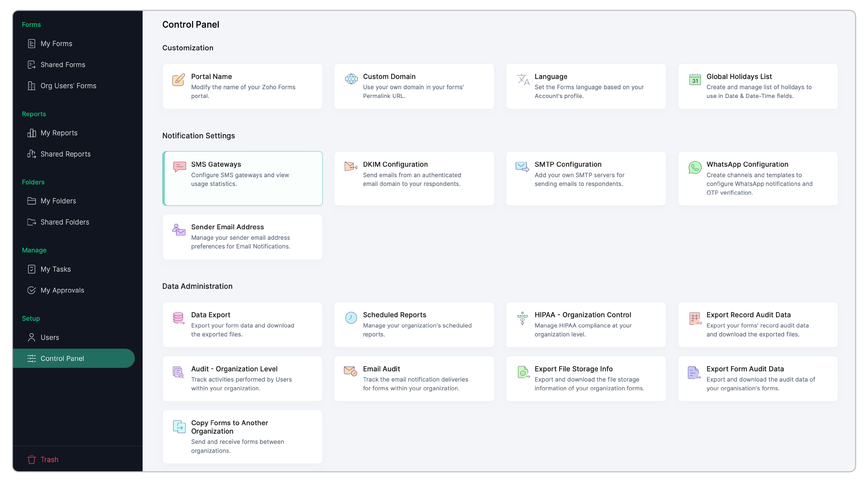Open My Approvals in sidebar
Image resolution: width=868 pixels, height=487 pixels.
(62, 290)
